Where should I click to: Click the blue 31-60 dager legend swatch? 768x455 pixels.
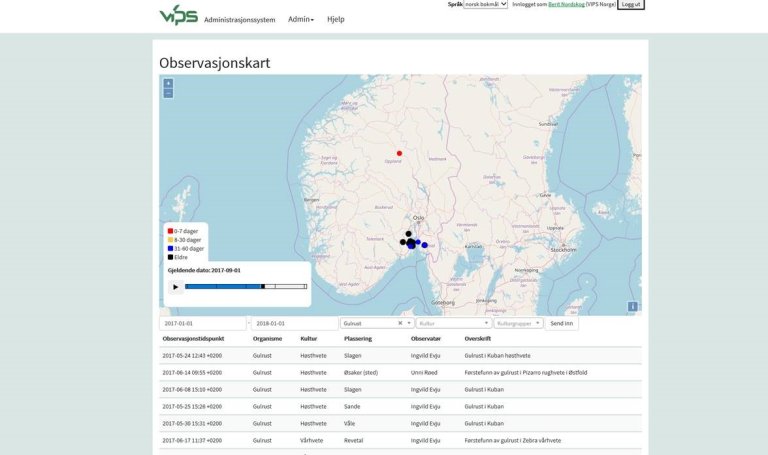pos(170,248)
